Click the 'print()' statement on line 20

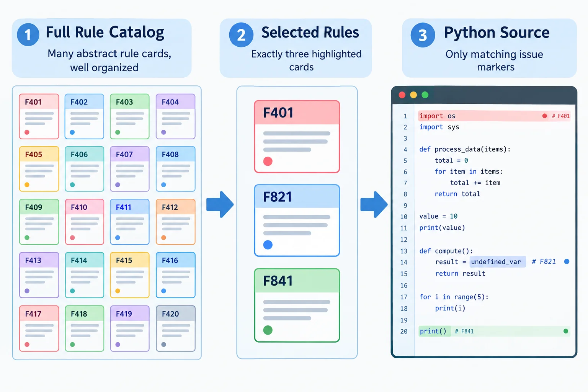pyautogui.click(x=433, y=332)
